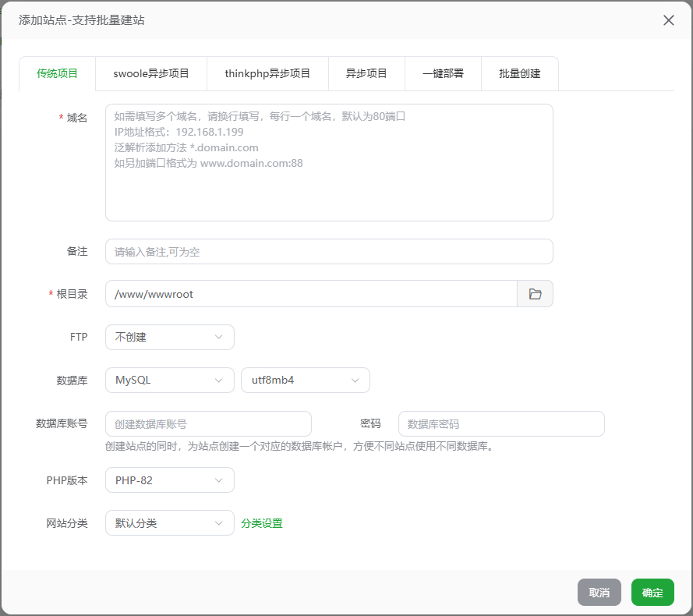693x616 pixels.
Task: Open the utf8mb4 charset dropdown
Action: (305, 381)
